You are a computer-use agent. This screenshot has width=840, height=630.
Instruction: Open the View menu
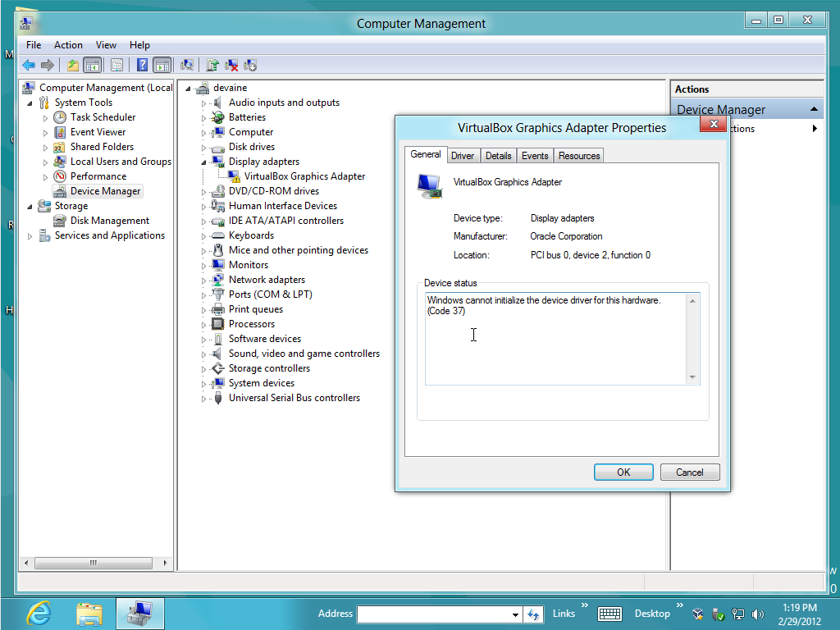[106, 45]
